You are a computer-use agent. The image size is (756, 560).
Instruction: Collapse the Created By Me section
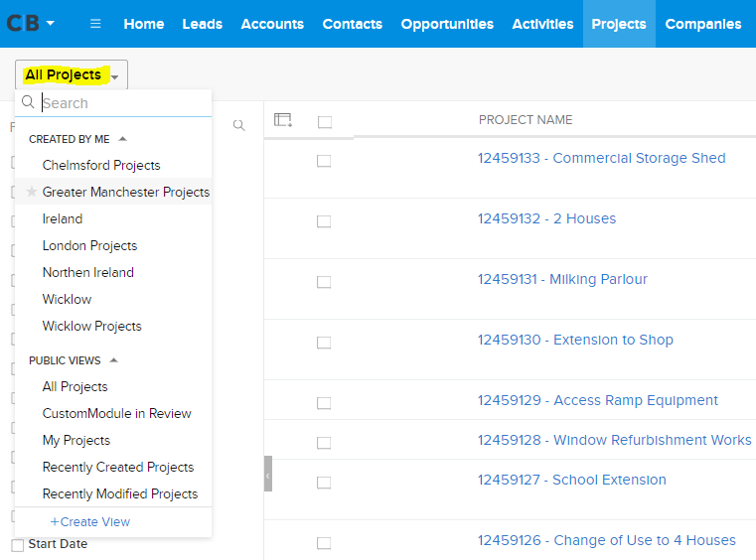point(123,139)
